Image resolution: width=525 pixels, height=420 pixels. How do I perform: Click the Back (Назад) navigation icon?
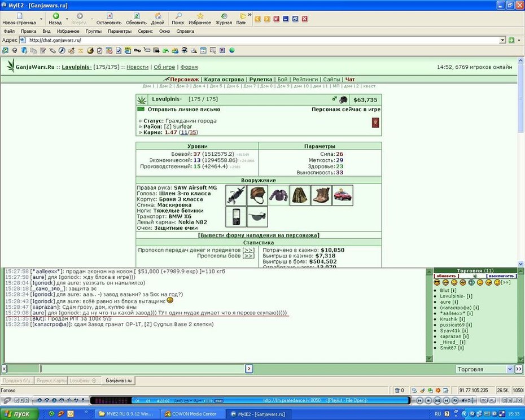[55, 16]
